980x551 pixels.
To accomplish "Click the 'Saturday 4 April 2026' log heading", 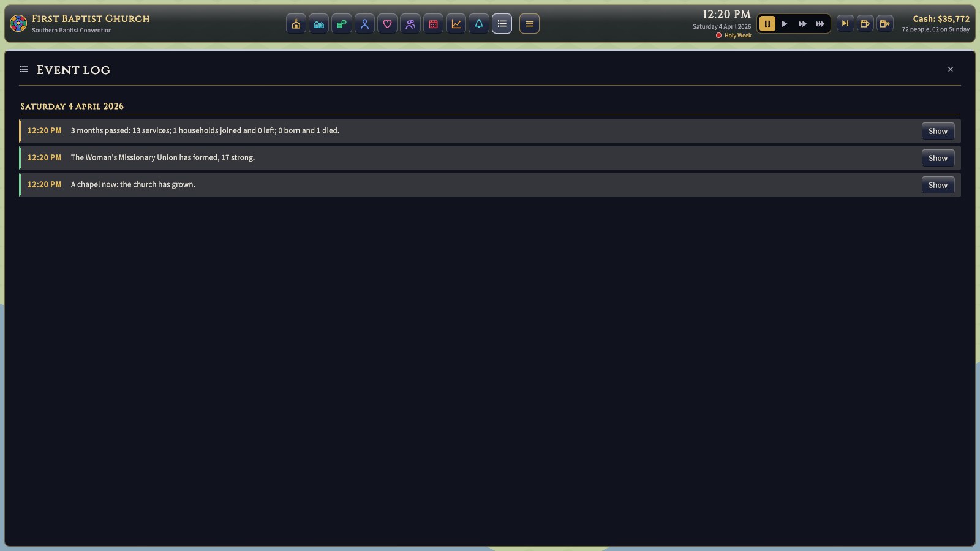I will point(72,107).
